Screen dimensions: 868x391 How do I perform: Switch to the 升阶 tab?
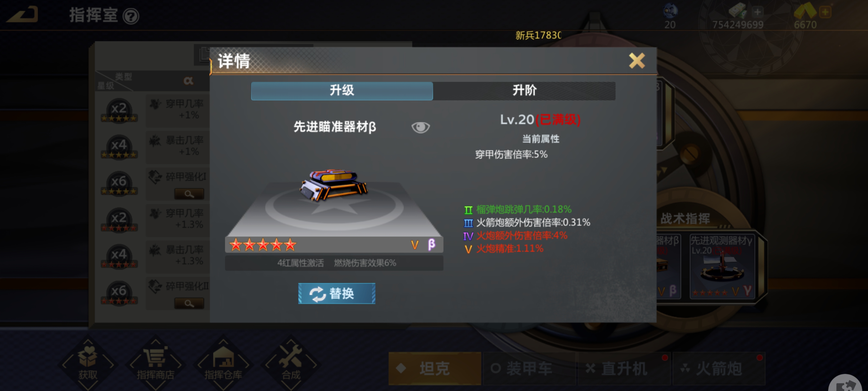(x=524, y=90)
